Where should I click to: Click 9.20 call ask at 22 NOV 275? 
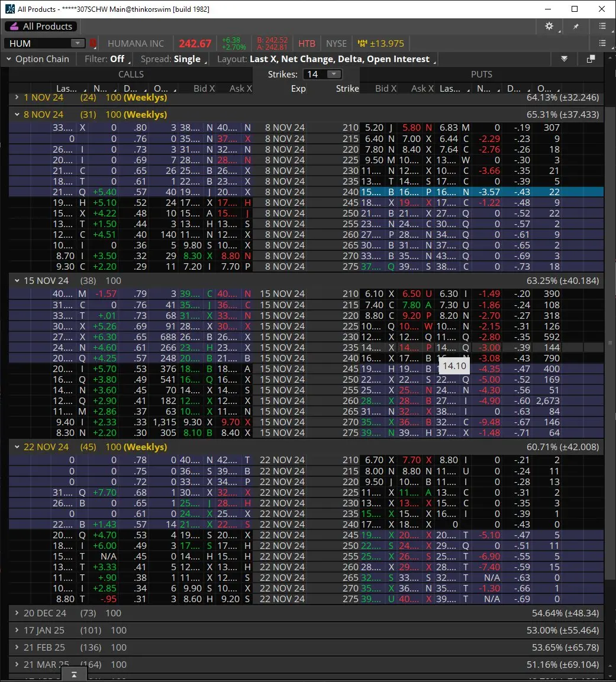point(230,599)
